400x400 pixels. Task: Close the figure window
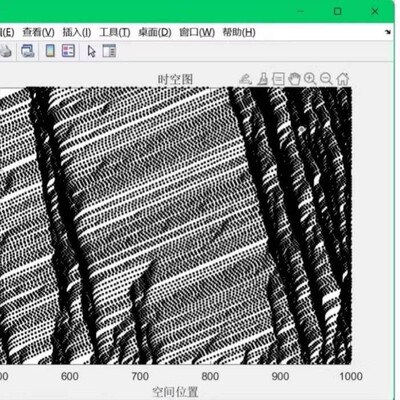click(x=375, y=11)
